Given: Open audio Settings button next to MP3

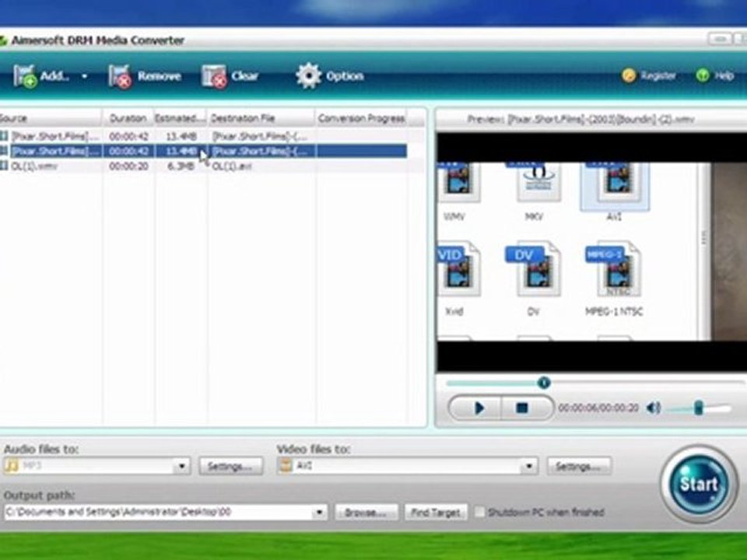Looking at the screenshot, I should pos(230,466).
